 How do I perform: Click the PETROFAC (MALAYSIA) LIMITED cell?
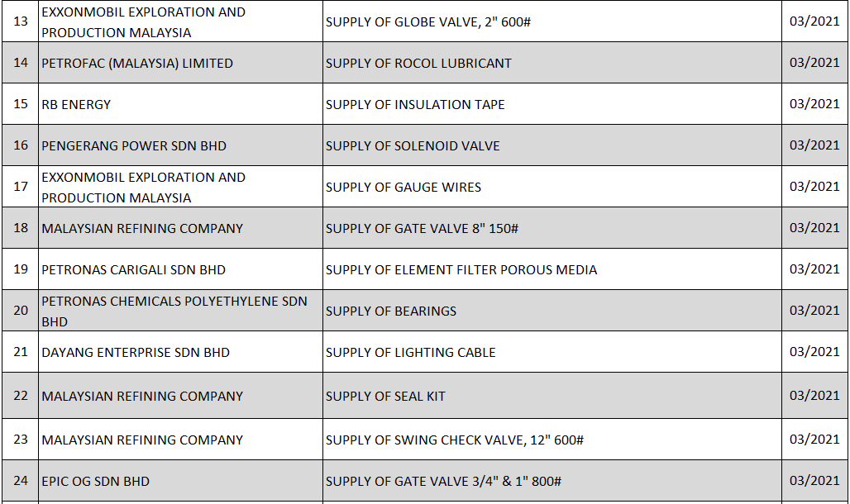click(x=137, y=64)
